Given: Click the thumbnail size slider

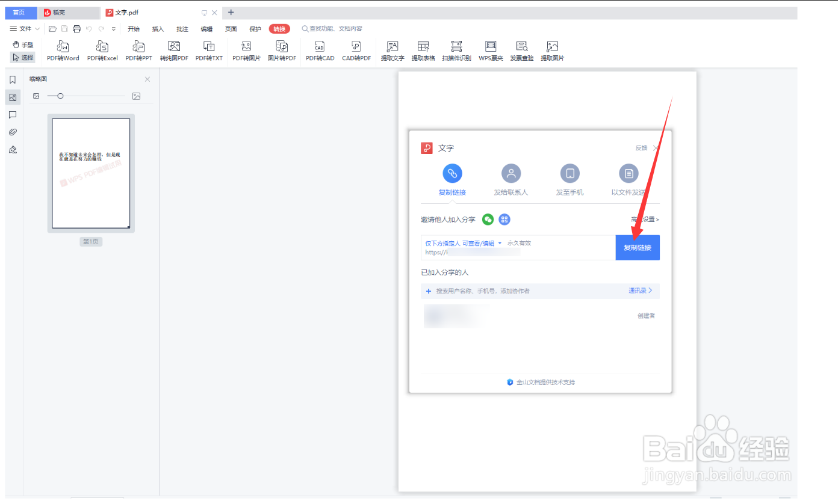Looking at the screenshot, I should [x=86, y=96].
